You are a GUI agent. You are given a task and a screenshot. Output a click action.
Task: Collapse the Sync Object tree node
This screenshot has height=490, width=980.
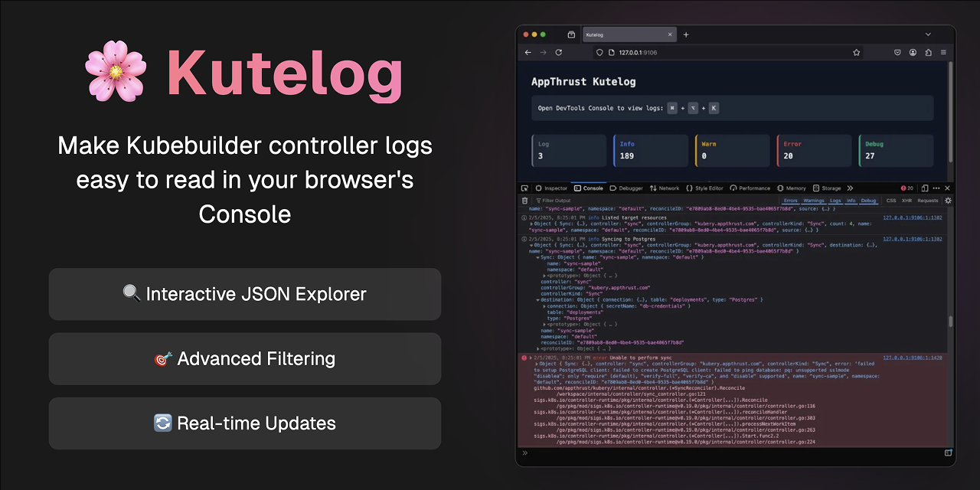539,257
